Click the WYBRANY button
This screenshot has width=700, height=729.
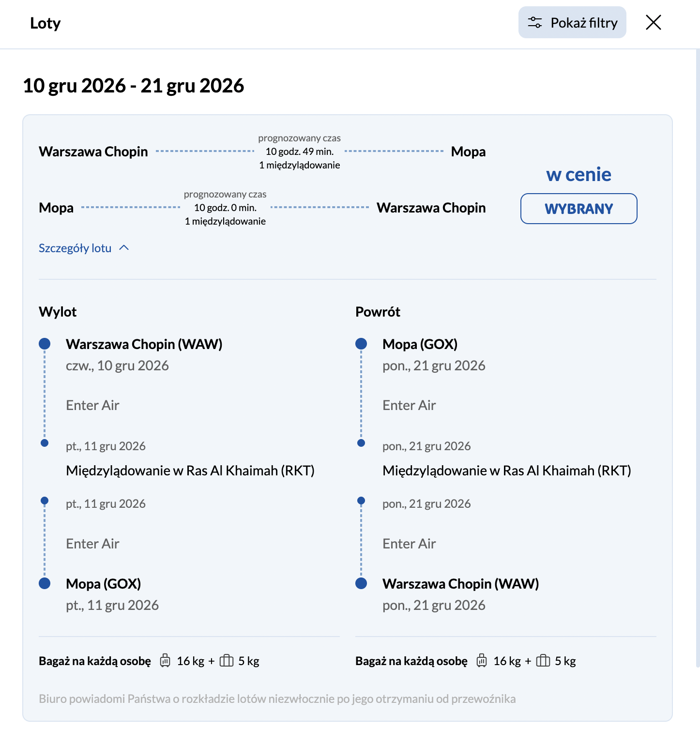point(579,209)
